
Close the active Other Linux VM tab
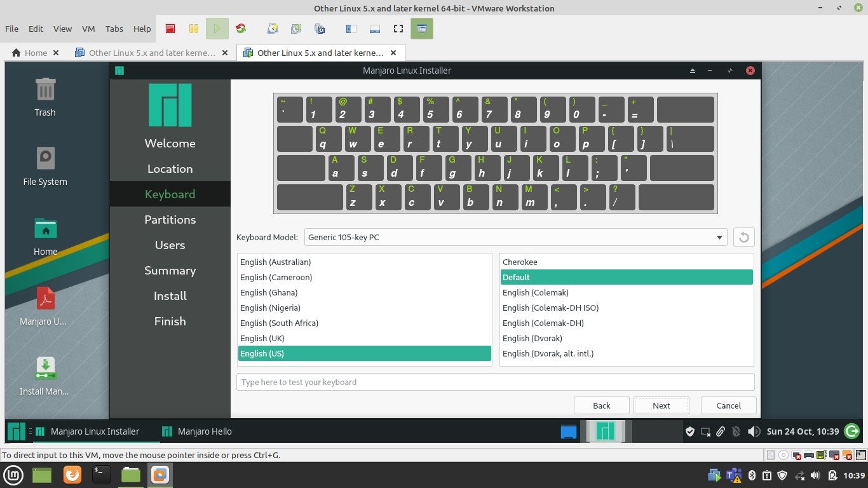(393, 53)
